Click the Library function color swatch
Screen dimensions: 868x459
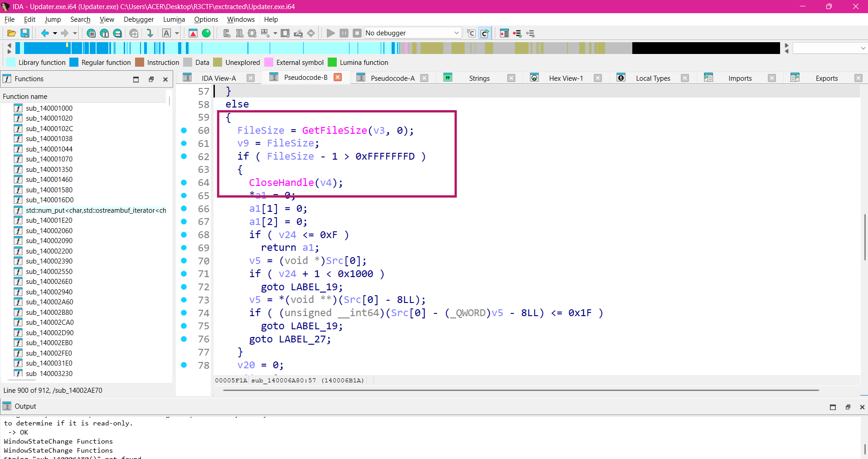point(11,63)
